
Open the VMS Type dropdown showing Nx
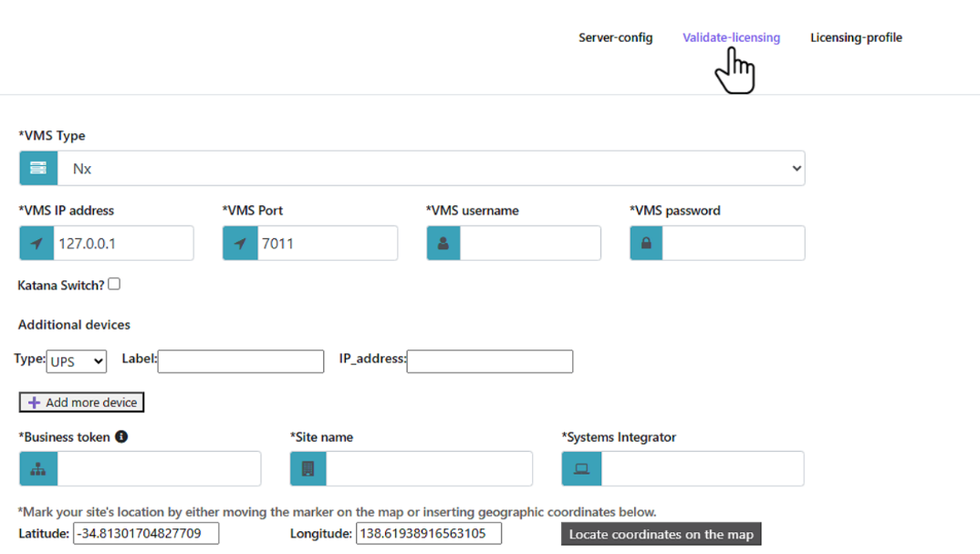tap(431, 169)
